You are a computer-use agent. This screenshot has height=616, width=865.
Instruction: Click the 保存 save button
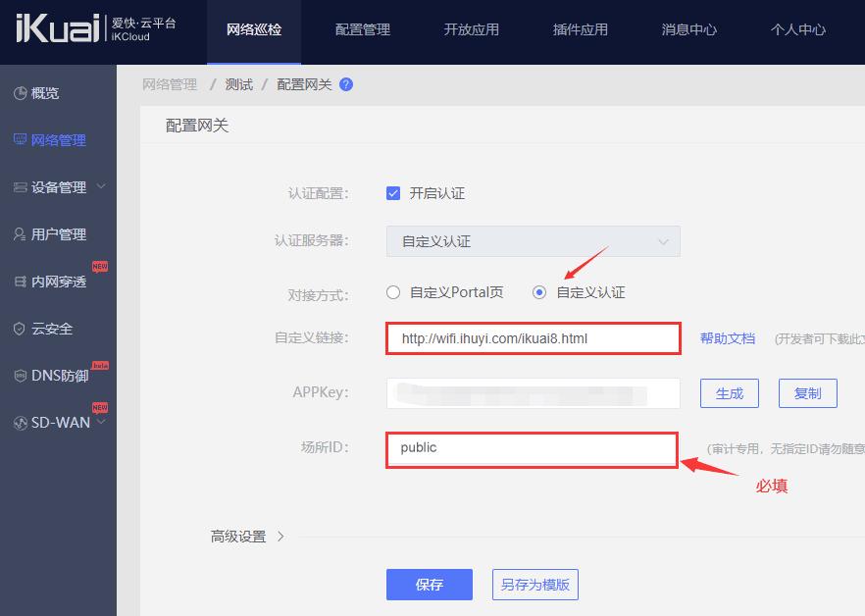(x=430, y=585)
